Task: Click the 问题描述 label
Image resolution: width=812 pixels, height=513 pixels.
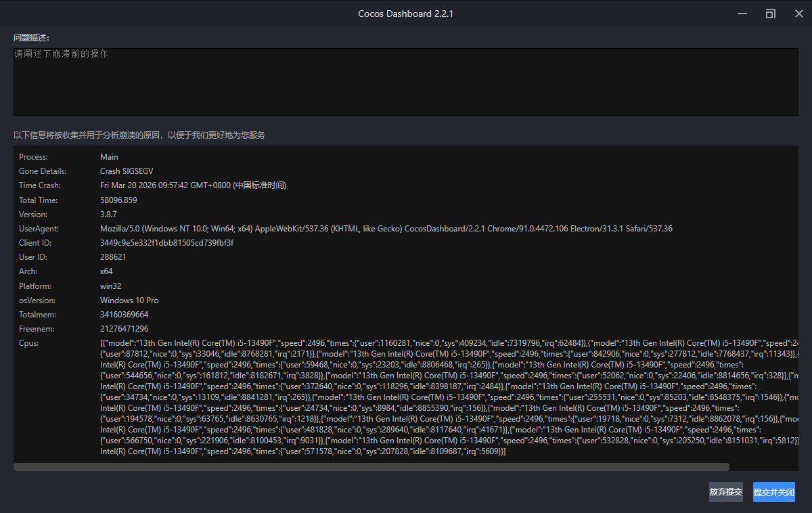Action: tap(32, 37)
